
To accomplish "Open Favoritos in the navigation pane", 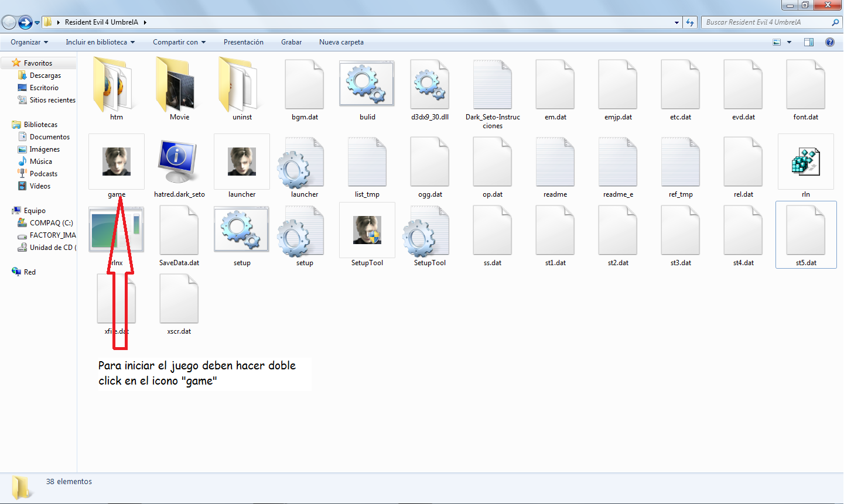I will pos(38,63).
